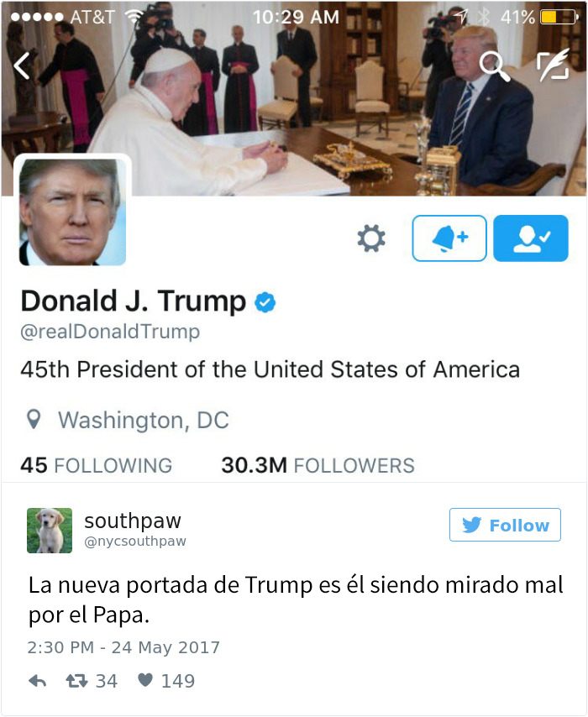
Task: Tap the @nycsouthpaw handle
Action: (x=135, y=542)
